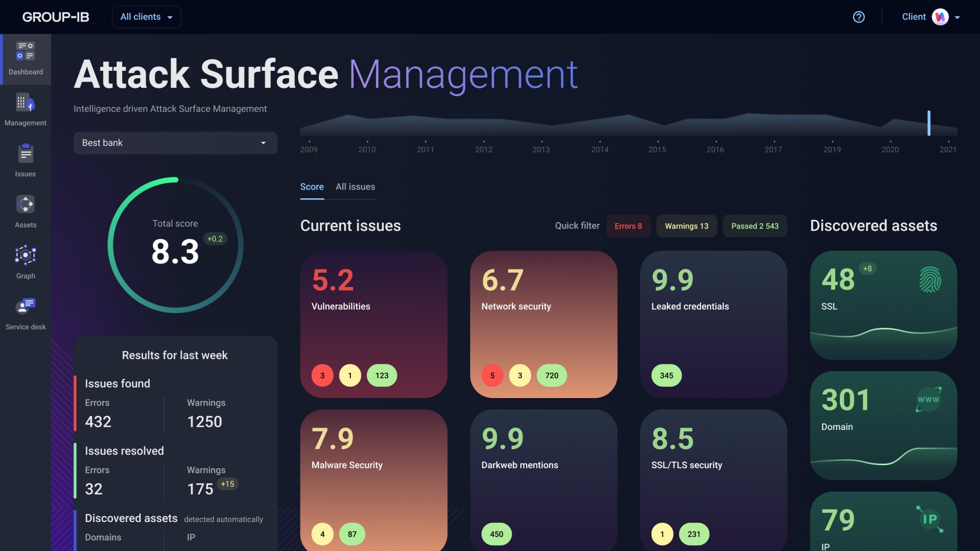This screenshot has width=980, height=551.
Task: Switch to the All issues tab
Action: [355, 187]
